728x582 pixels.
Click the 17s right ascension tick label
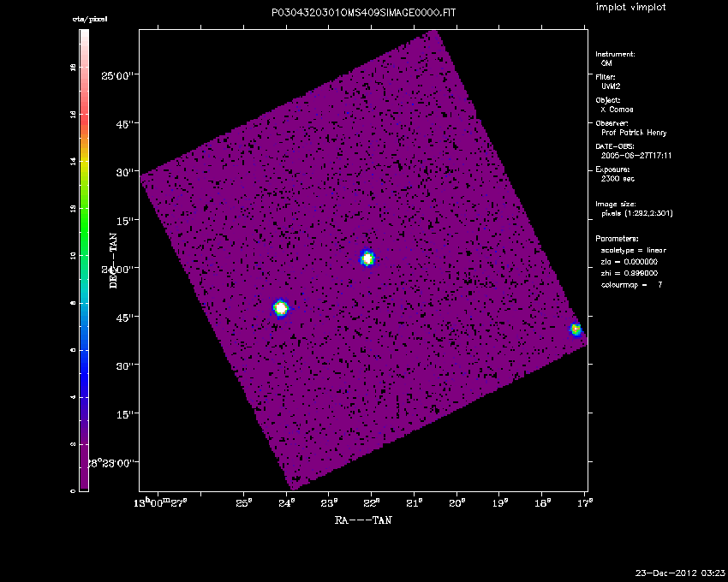click(584, 503)
